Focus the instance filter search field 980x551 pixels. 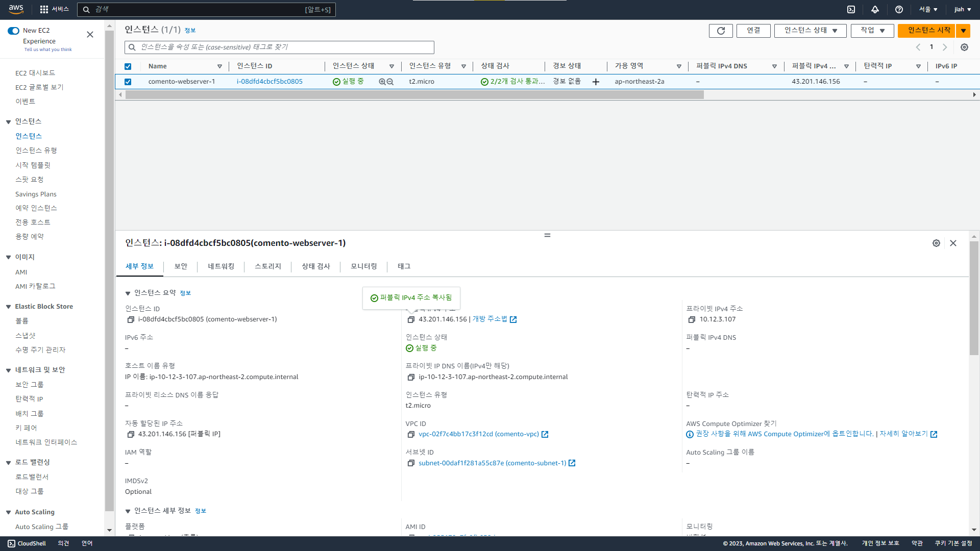pos(279,47)
